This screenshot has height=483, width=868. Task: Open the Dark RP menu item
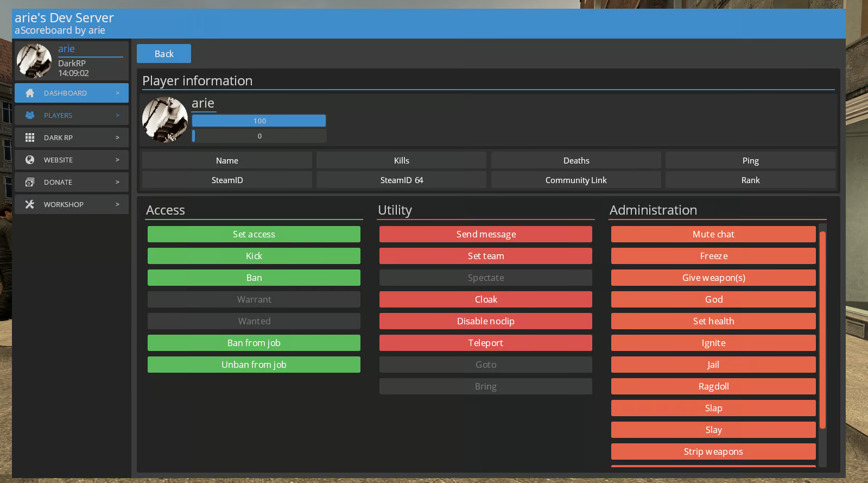[x=71, y=137]
